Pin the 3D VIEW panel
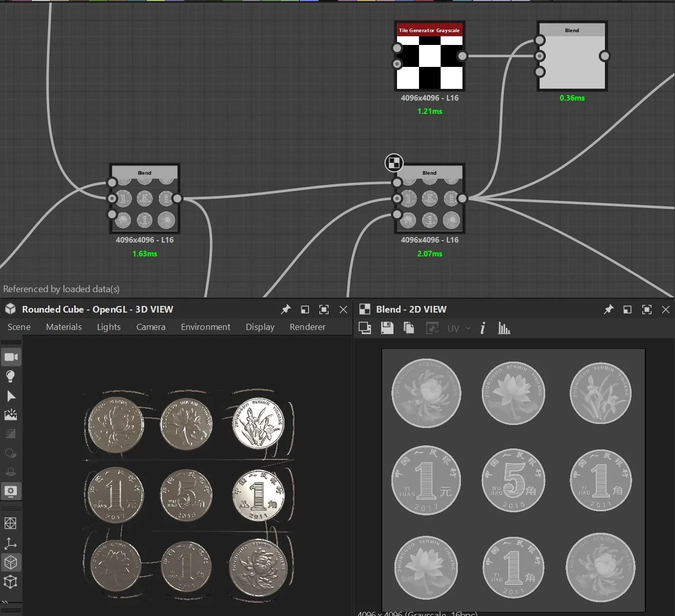The image size is (675, 616). [286, 310]
